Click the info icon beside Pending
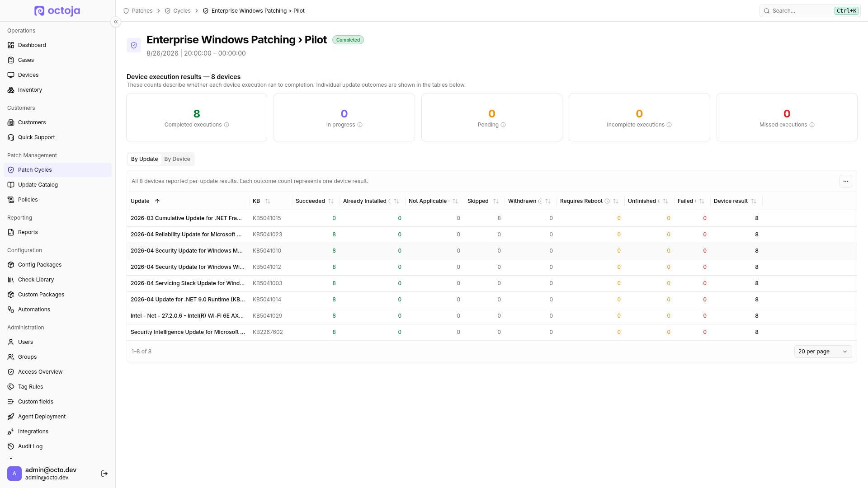This screenshot has height=488, width=868. coord(503,125)
